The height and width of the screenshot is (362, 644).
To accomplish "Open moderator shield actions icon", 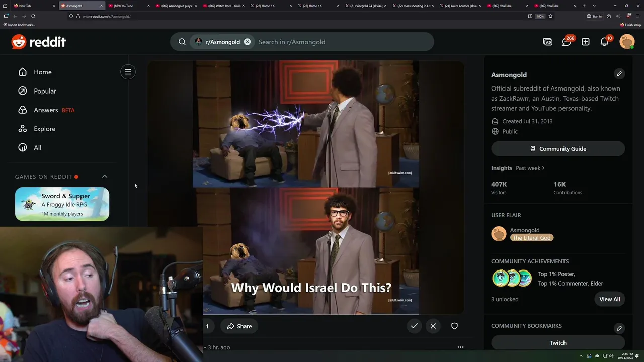I will 454,326.
